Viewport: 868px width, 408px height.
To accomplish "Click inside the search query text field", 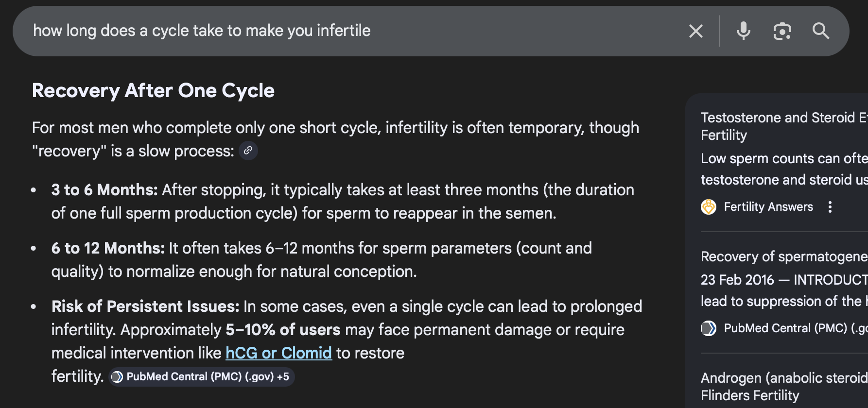I will [x=340, y=31].
